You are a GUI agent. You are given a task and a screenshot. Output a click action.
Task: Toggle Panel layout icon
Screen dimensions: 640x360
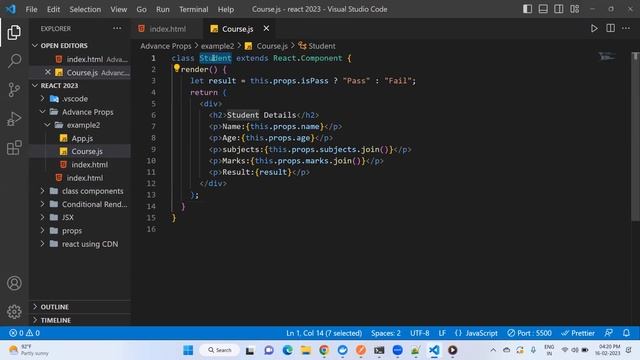pos(543,9)
